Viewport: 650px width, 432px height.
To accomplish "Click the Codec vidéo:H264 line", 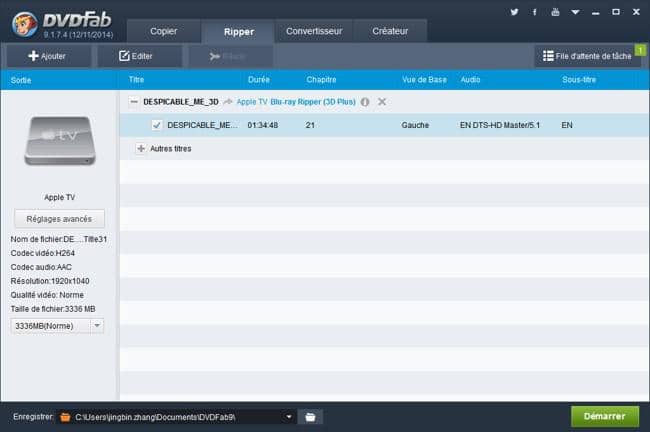I will coord(43,253).
